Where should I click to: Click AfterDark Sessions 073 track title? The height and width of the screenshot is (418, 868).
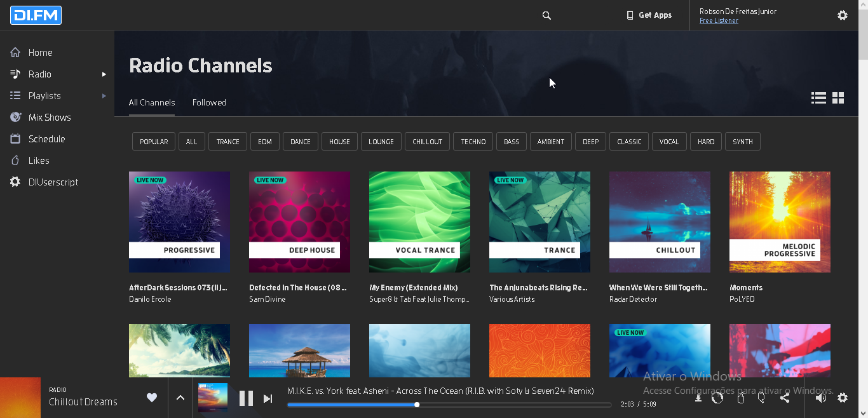click(178, 288)
